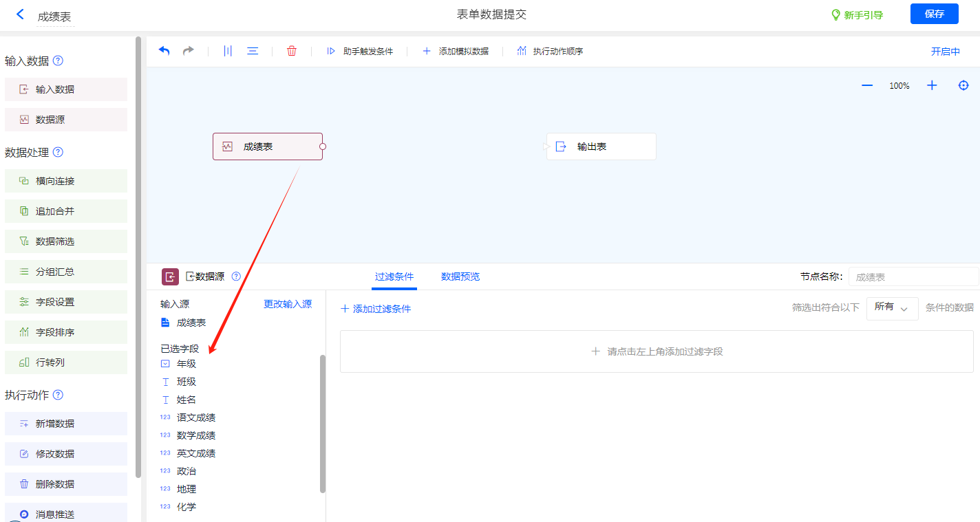Click the redo arrow icon
Image resolution: width=980 pixels, height=522 pixels.
(x=188, y=51)
